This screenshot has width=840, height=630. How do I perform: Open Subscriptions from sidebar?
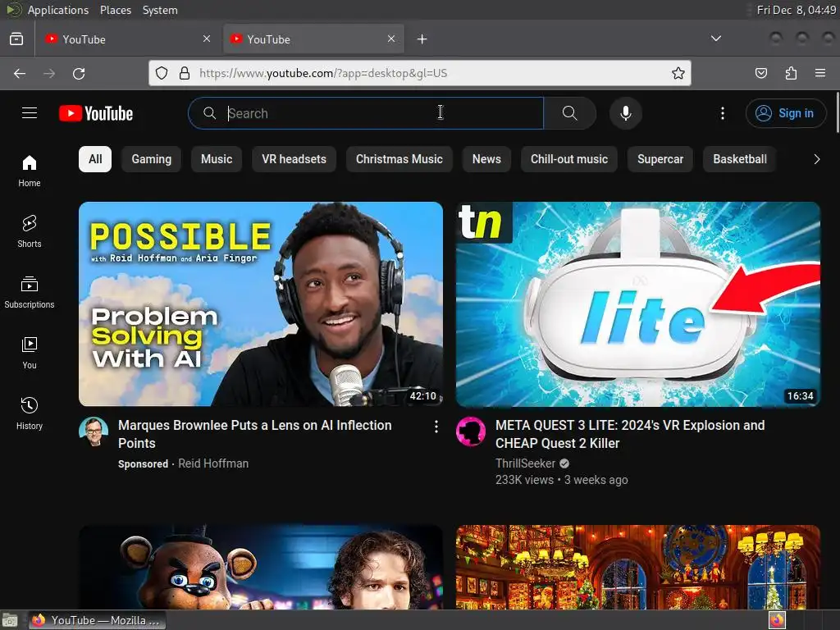pos(30,293)
